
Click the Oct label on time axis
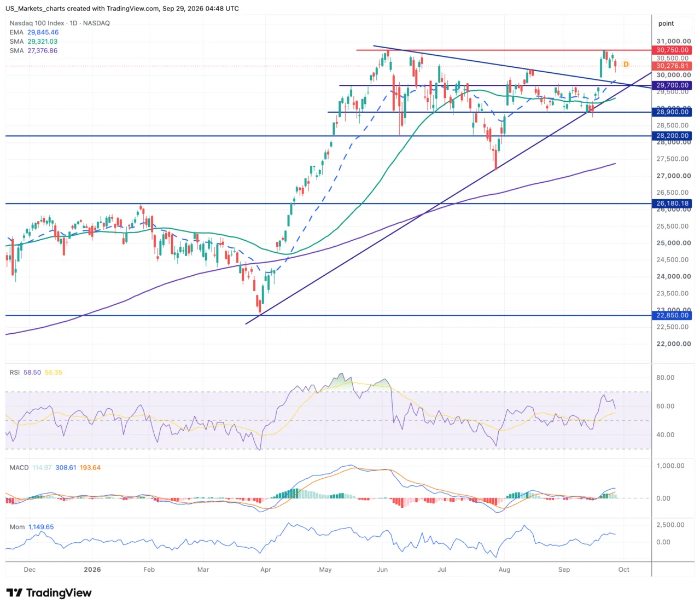624,570
